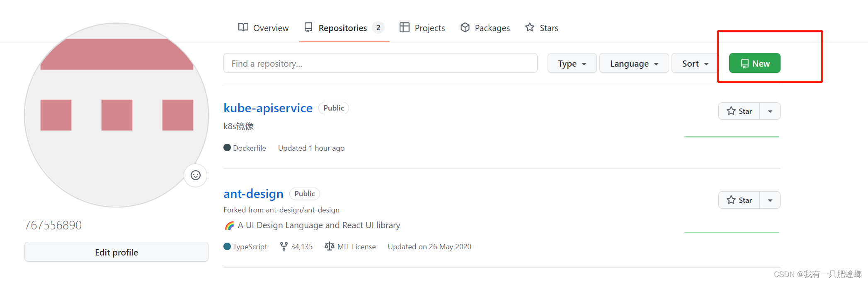Click kube-apiservice activity sparkline graph
This screenshot has height=282, width=868.
pyautogui.click(x=732, y=136)
